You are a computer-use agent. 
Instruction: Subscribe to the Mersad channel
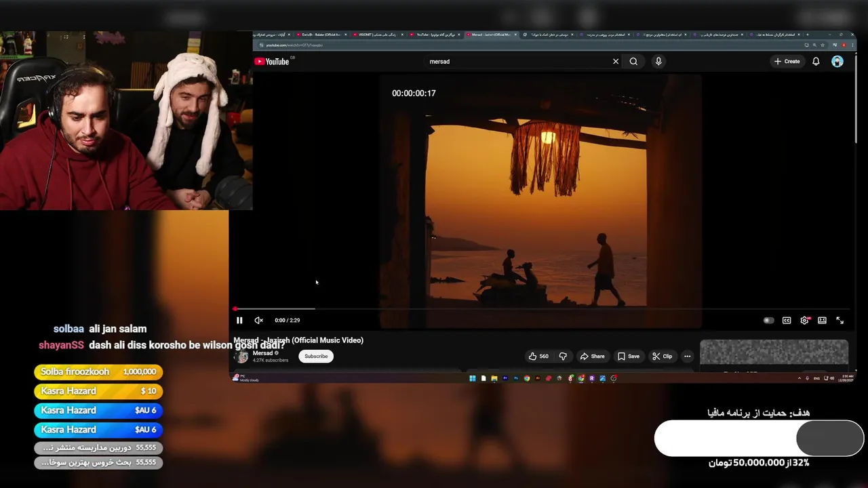316,357
